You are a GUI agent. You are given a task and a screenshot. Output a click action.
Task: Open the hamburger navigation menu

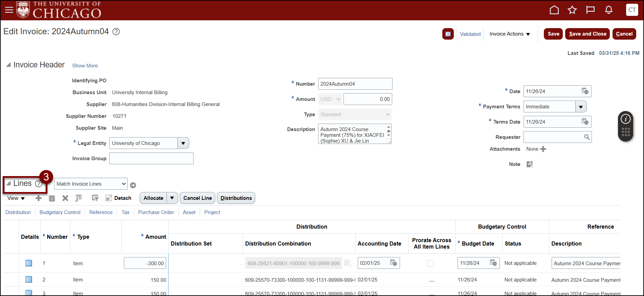[9, 10]
